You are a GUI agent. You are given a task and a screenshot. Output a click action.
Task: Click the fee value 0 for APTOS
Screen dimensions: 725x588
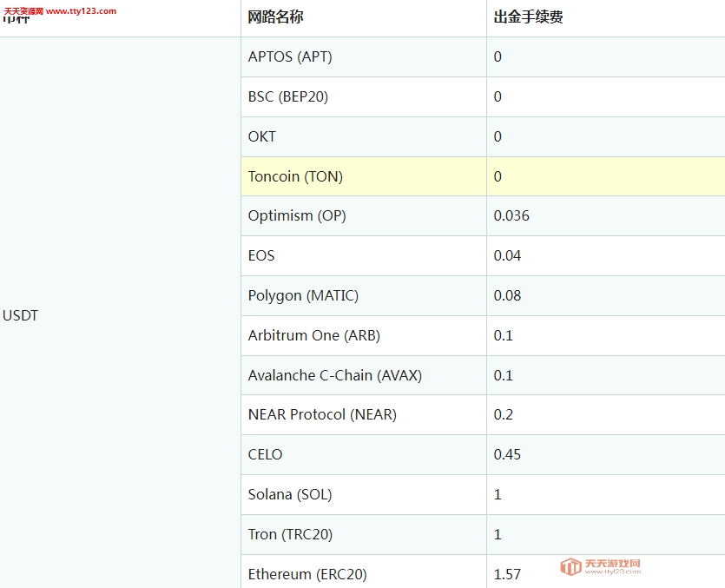tap(498, 57)
